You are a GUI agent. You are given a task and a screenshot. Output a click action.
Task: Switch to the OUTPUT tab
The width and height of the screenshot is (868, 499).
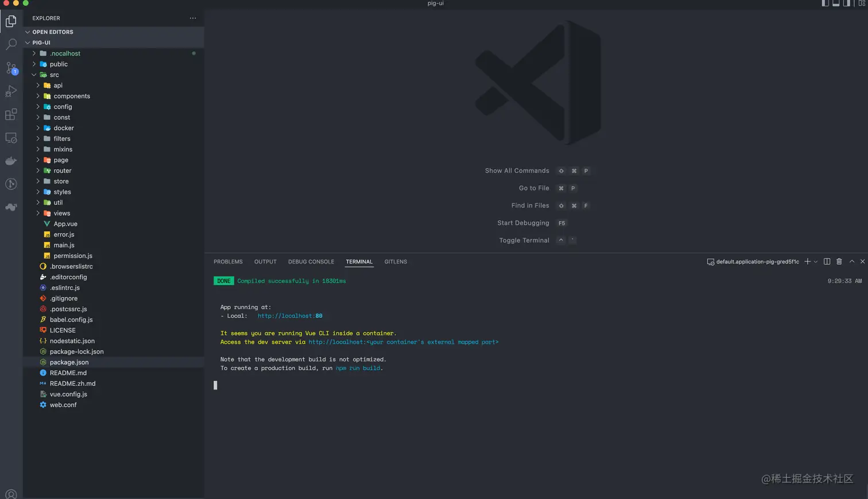[265, 262]
